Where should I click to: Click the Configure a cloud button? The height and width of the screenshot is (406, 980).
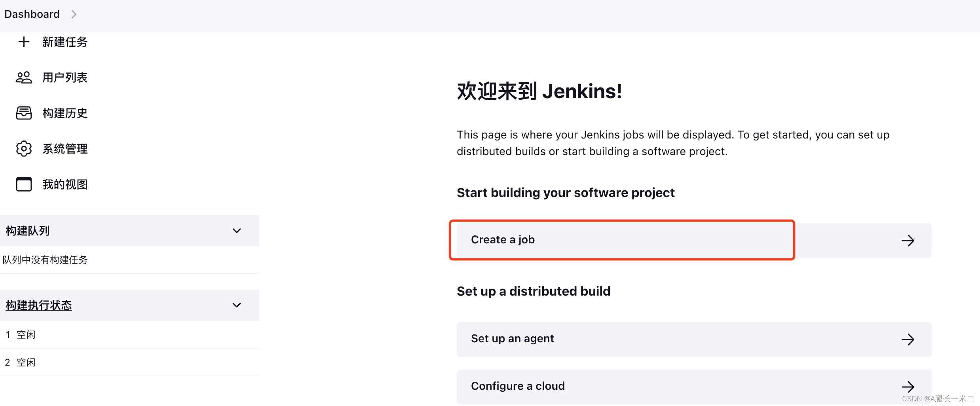pos(694,387)
